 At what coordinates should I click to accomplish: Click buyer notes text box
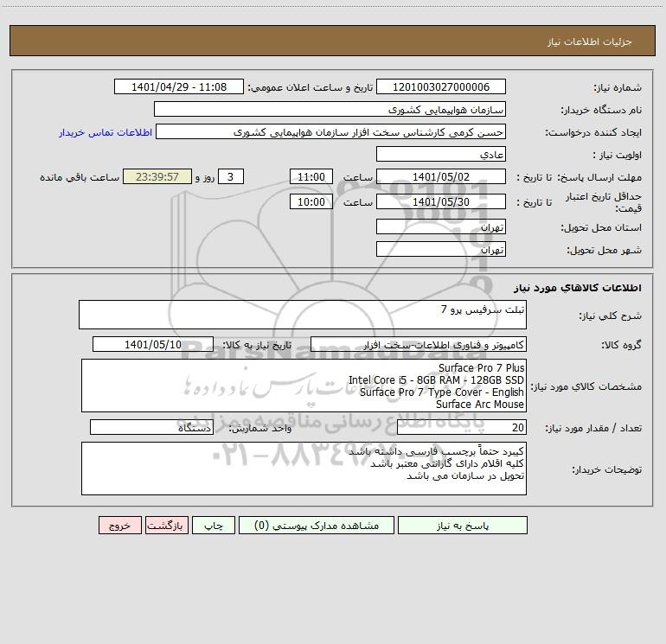tap(304, 469)
